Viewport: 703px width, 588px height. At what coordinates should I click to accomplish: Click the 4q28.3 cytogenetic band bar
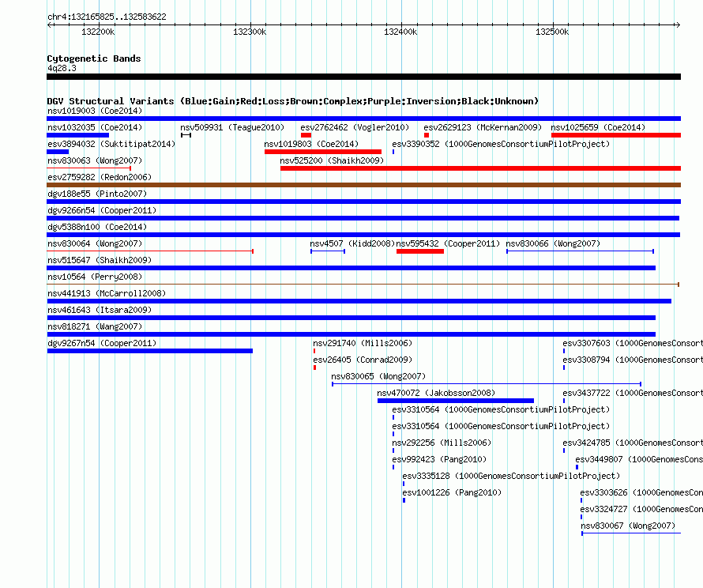coord(363,77)
